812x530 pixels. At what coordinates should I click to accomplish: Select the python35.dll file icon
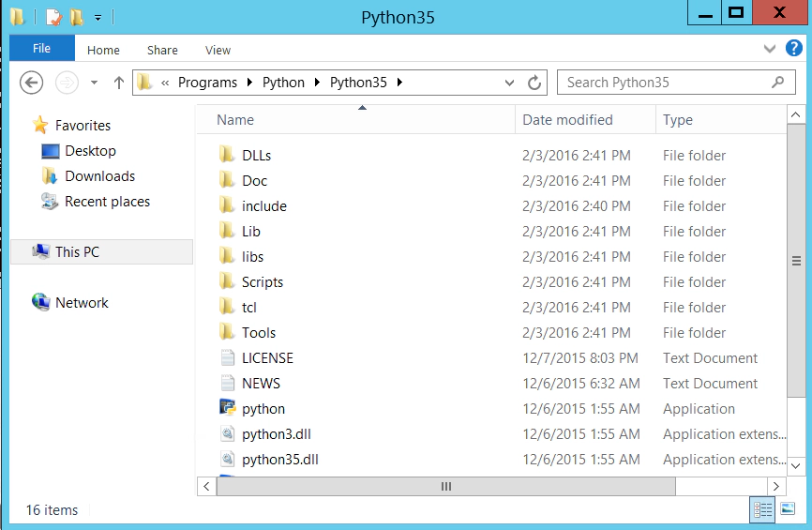pos(227,459)
